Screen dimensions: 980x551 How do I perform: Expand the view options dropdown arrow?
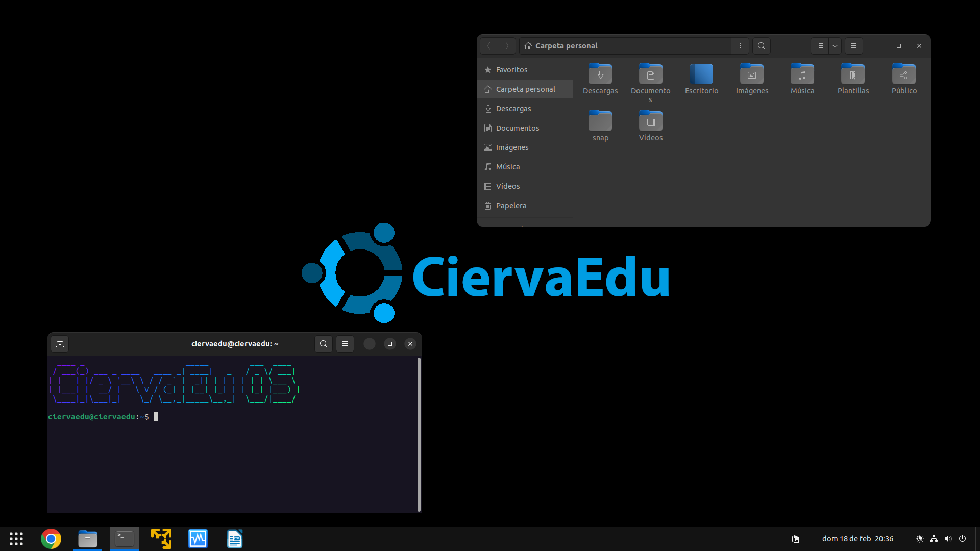[835, 46]
